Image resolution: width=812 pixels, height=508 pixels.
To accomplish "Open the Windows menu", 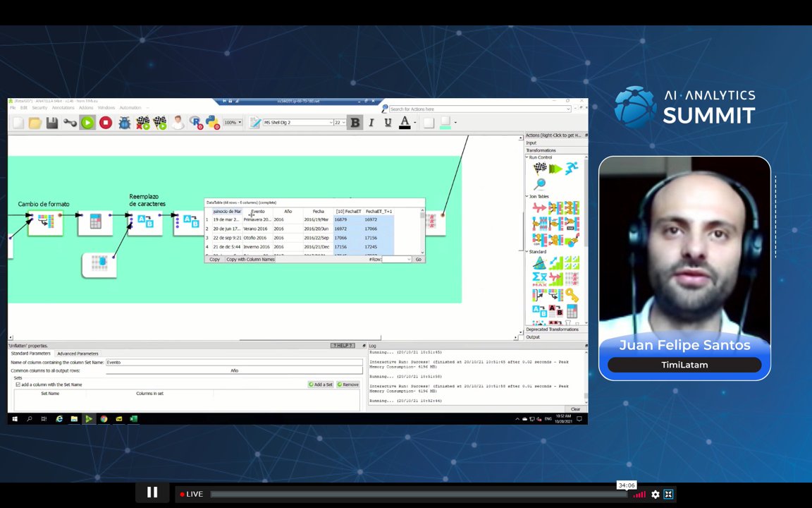I will [x=106, y=108].
